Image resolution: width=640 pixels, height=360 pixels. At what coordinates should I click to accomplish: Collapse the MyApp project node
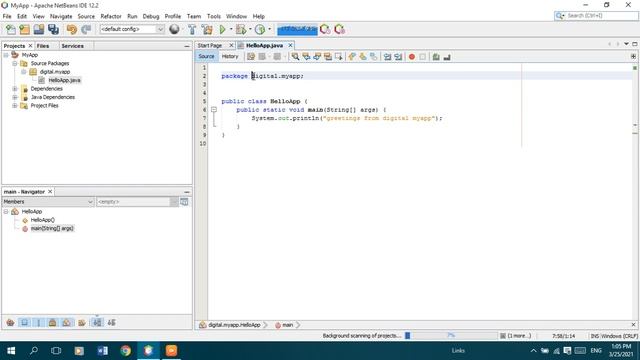pos(6,55)
